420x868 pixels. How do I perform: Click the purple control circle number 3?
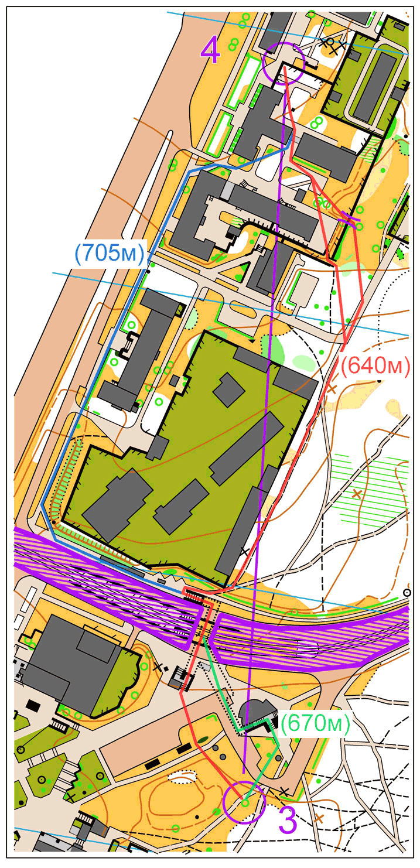click(245, 802)
